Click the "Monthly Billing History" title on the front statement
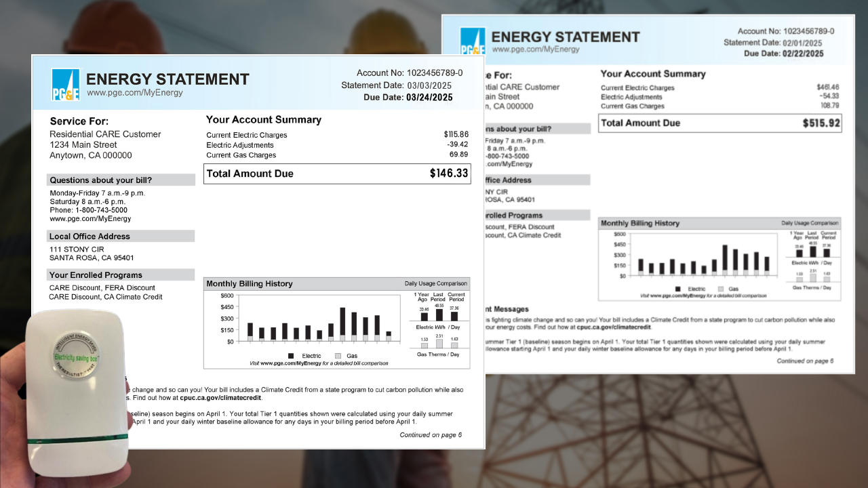 coord(250,284)
